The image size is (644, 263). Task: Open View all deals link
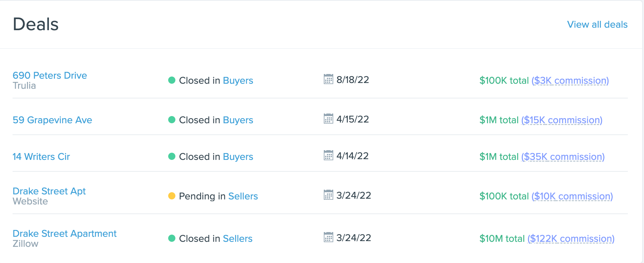[597, 24]
